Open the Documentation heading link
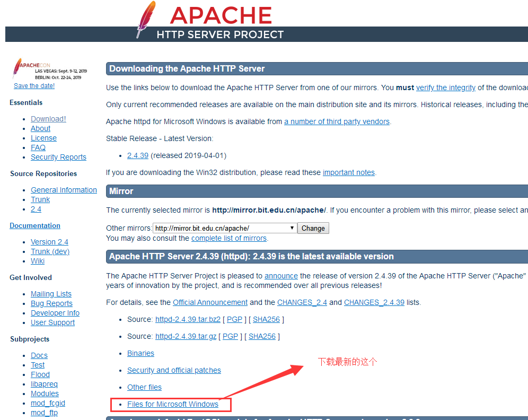The width and height of the screenshot is (528, 420). point(35,226)
